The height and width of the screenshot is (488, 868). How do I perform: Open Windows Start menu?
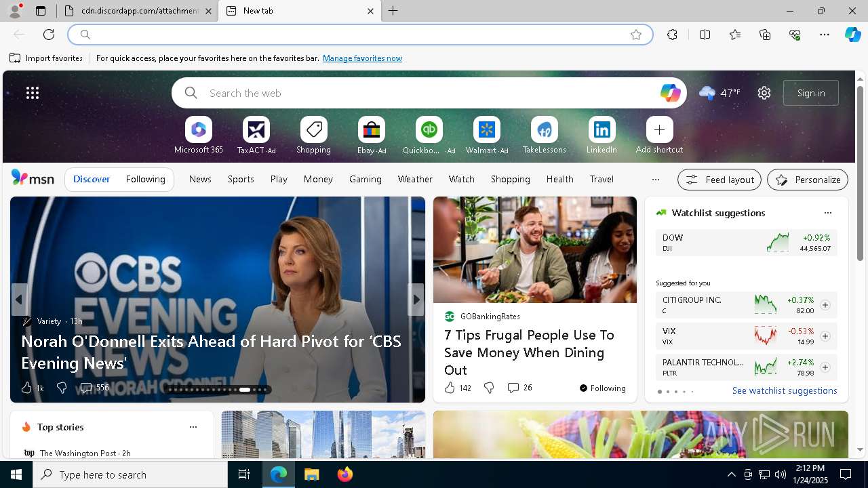[16, 474]
